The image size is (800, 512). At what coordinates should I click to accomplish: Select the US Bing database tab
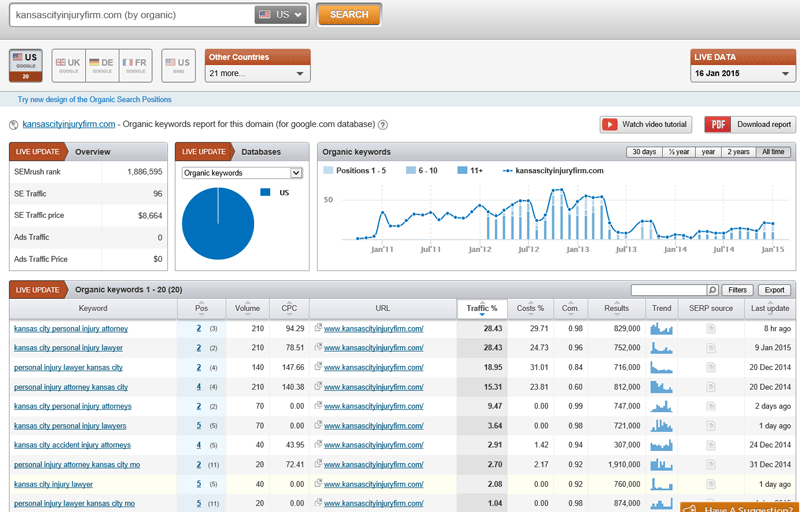179,66
